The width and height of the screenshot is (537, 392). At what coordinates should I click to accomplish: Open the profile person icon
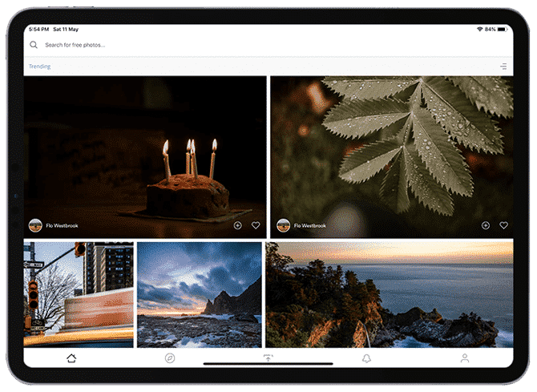(465, 358)
